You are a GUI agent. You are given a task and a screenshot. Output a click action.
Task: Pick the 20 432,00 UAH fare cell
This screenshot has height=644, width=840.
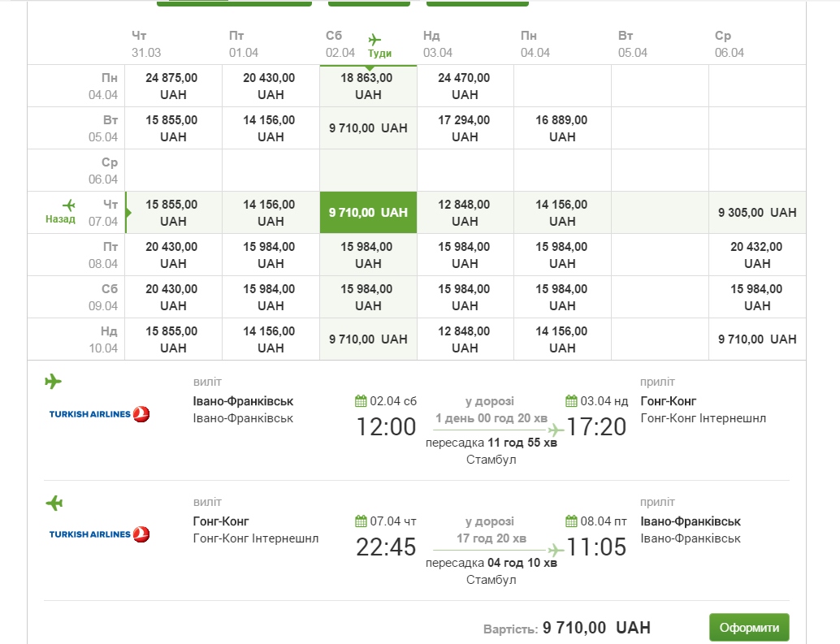757,255
